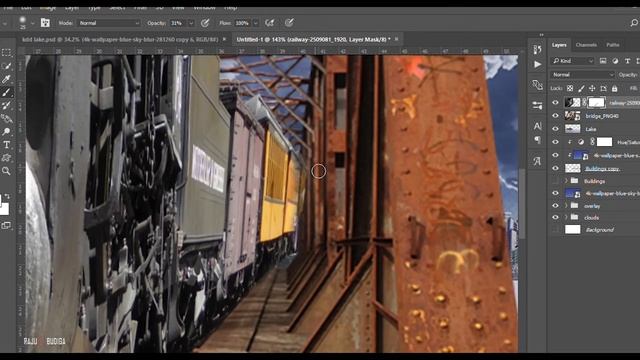Hide the railway layer eye icon
The width and height of the screenshot is (640, 360).
click(556, 103)
